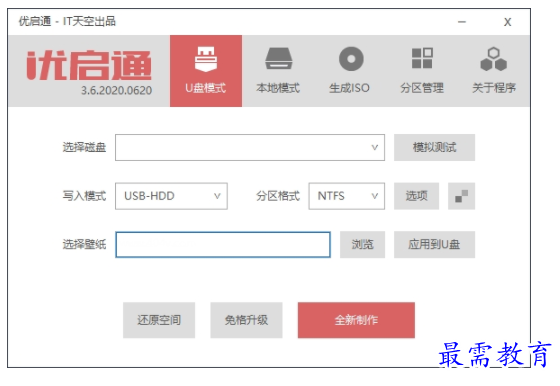This screenshot has width=560, height=386.
Task: Select the 生成ISO tab
Action: (x=350, y=71)
